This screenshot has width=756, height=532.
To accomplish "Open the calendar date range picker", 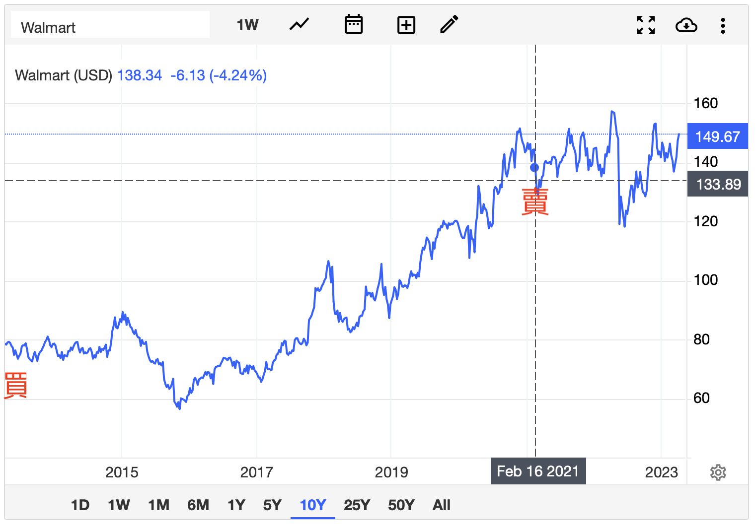I will 354,24.
